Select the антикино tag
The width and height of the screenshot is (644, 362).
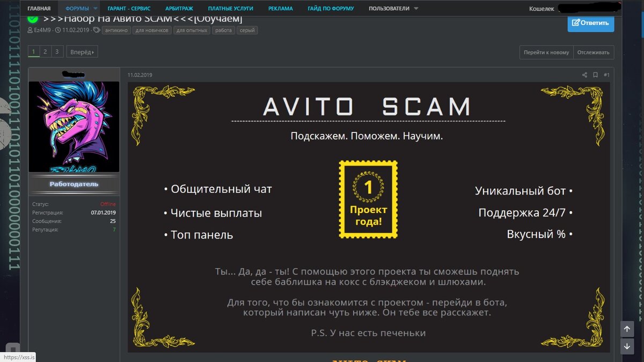click(x=115, y=30)
